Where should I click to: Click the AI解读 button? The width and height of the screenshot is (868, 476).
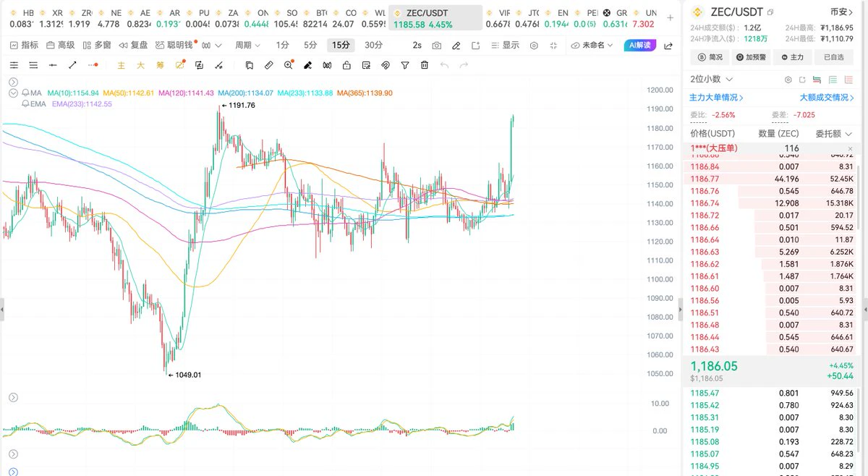coord(639,45)
